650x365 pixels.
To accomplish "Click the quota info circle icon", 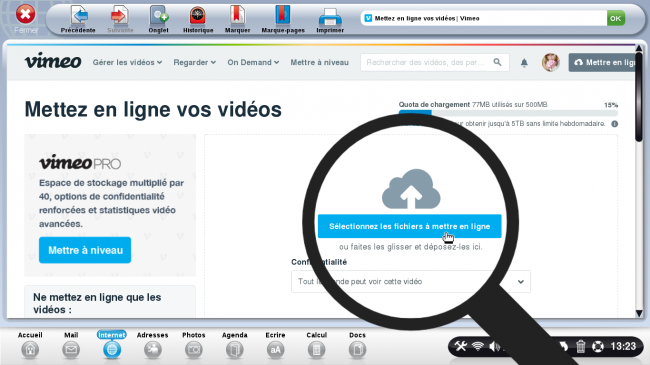I will [614, 124].
